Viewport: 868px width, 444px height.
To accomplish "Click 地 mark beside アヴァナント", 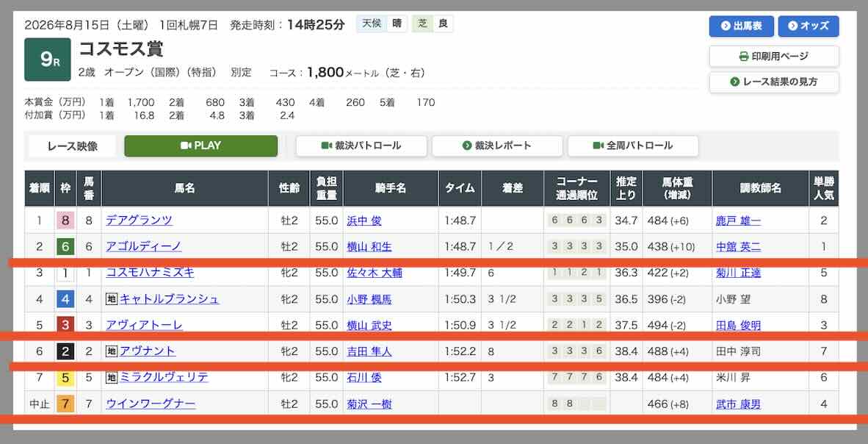I will [112, 351].
